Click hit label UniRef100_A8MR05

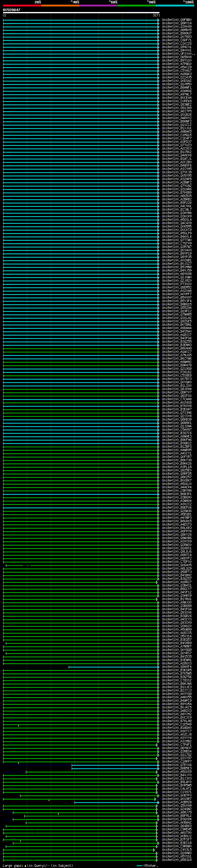(177, 30)
